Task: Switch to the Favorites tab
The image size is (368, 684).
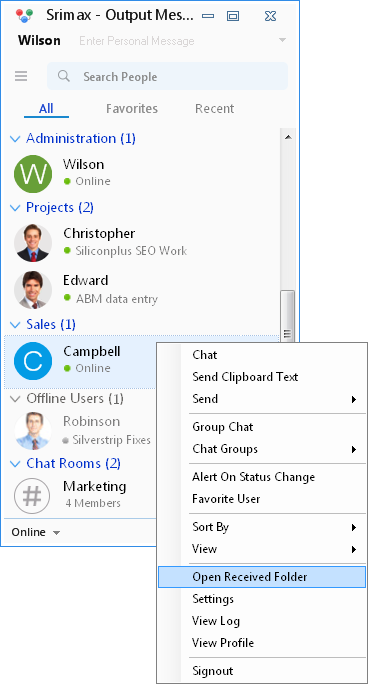Action: (x=132, y=108)
